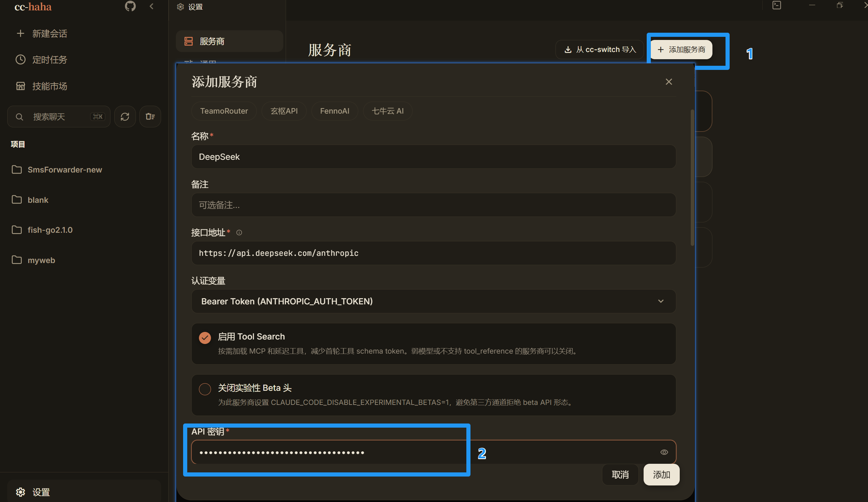Viewport: 868px width, 502px height.
Task: Open 定时任务 scheduled tasks
Action: point(42,60)
